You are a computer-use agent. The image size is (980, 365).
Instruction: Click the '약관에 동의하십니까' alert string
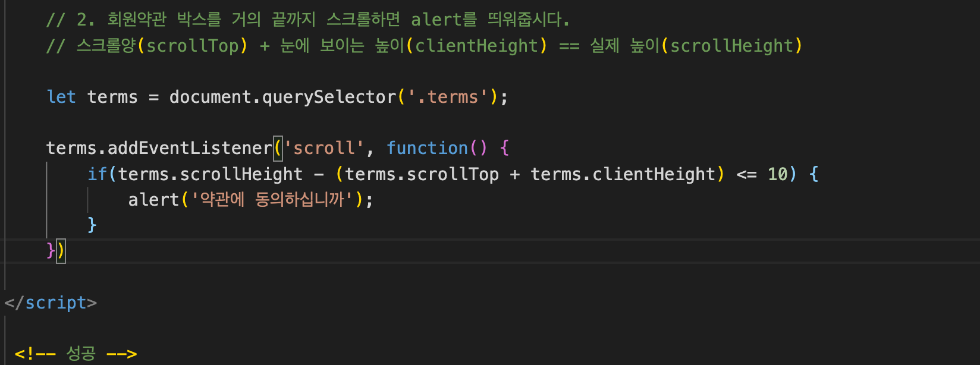272,200
